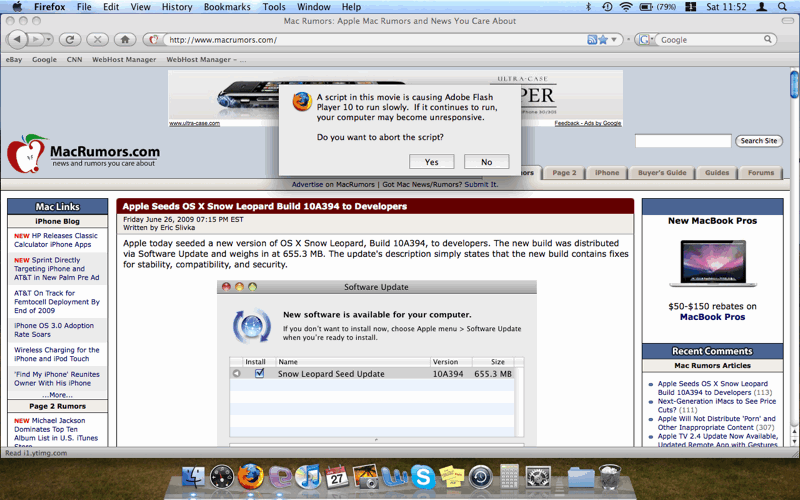Reload the macrumors.com page
This screenshot has height=500, width=800.
(70, 39)
